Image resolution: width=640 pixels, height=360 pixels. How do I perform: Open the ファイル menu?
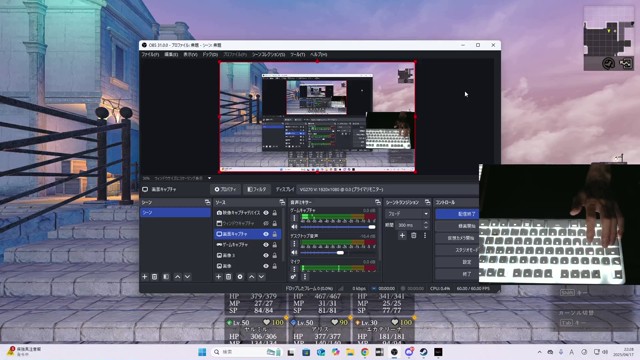point(150,55)
